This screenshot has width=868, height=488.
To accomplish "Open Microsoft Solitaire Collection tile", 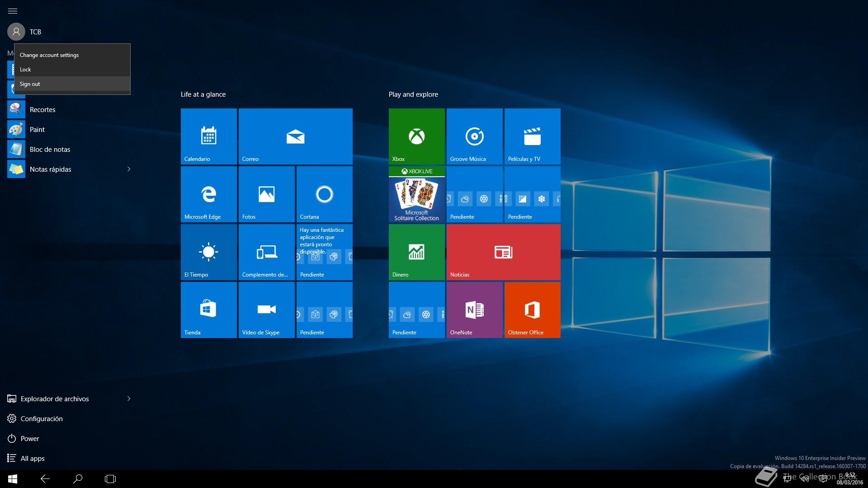I will tap(417, 194).
